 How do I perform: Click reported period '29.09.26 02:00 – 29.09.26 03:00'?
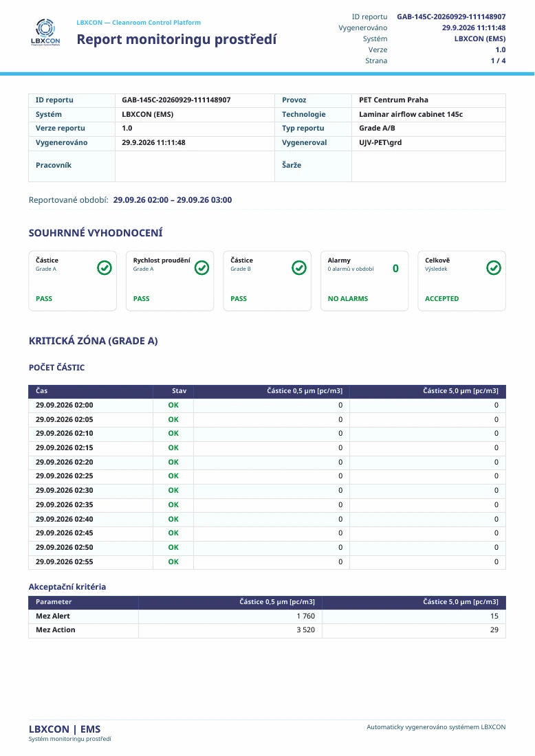point(172,199)
